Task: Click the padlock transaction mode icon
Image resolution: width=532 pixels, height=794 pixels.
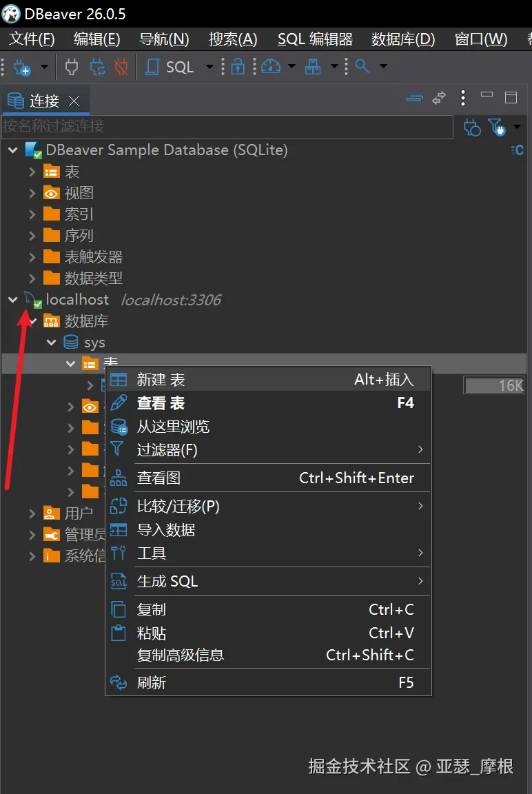Action: pyautogui.click(x=238, y=67)
